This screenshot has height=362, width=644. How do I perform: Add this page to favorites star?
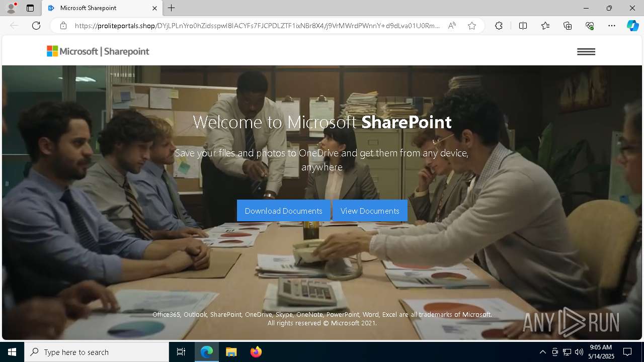(x=472, y=26)
